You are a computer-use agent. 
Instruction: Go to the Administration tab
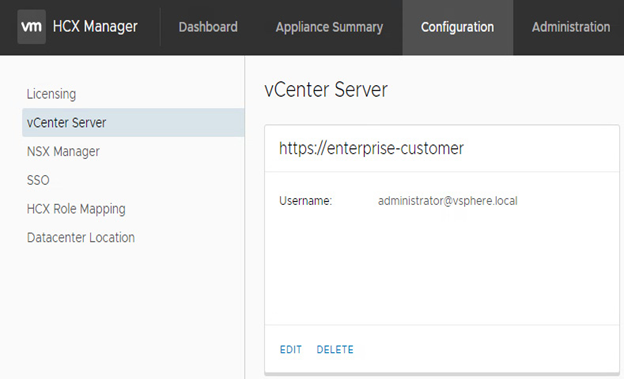click(x=571, y=27)
